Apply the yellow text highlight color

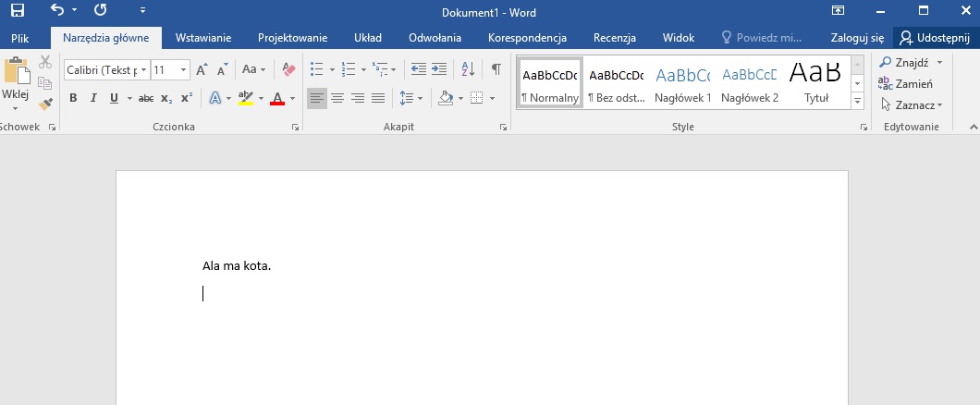(x=245, y=98)
